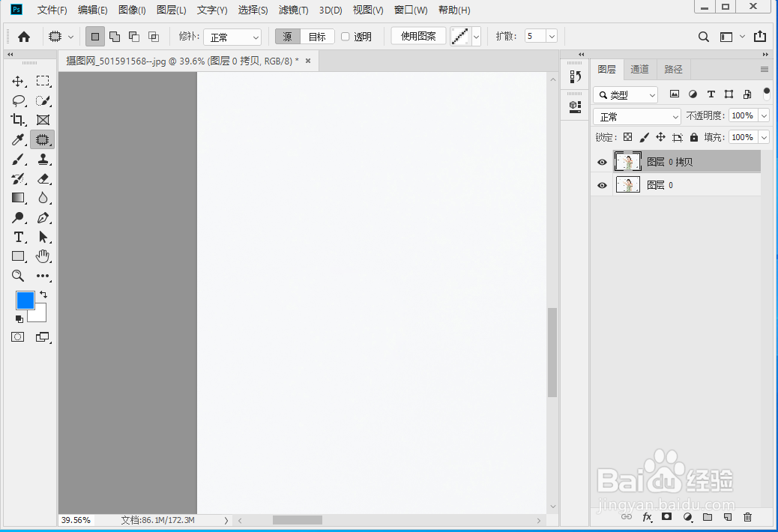Open the History panel icon

tap(575, 76)
